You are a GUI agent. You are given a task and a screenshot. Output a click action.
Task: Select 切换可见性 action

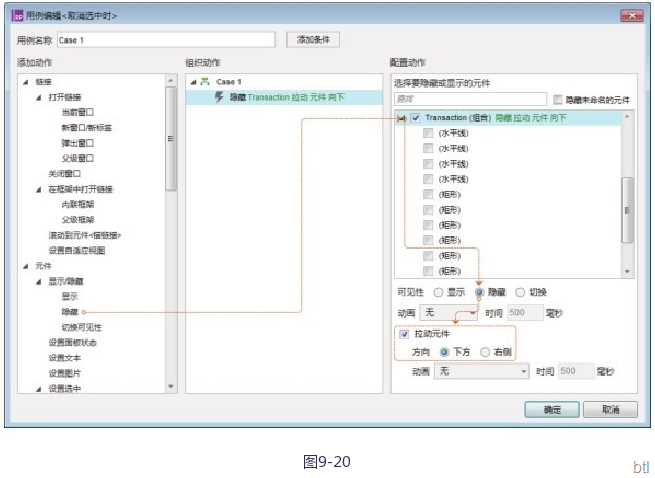pyautogui.click(x=82, y=327)
